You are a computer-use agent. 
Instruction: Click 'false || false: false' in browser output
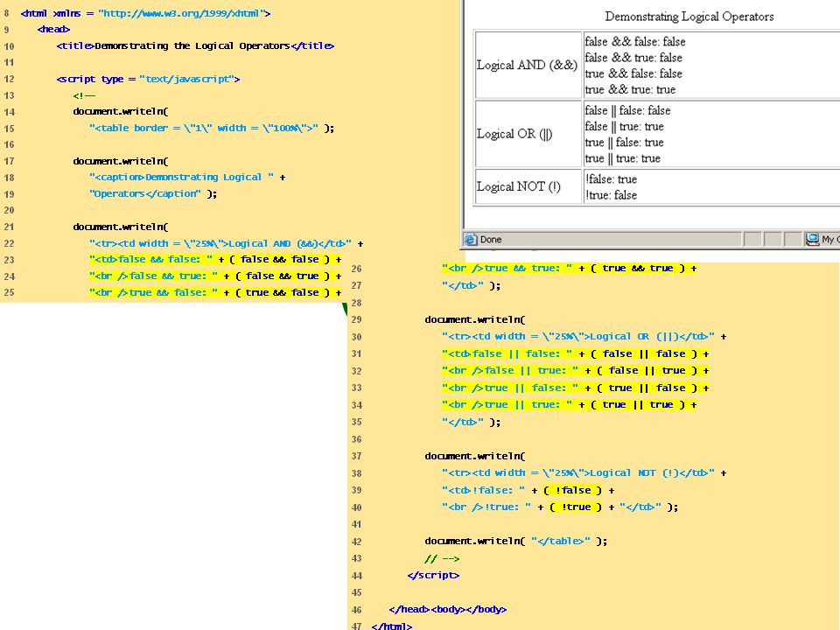point(627,110)
